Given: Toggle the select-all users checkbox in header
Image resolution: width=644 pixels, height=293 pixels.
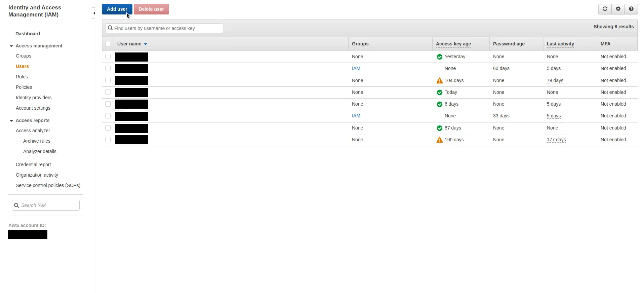Looking at the screenshot, I should tap(108, 44).
